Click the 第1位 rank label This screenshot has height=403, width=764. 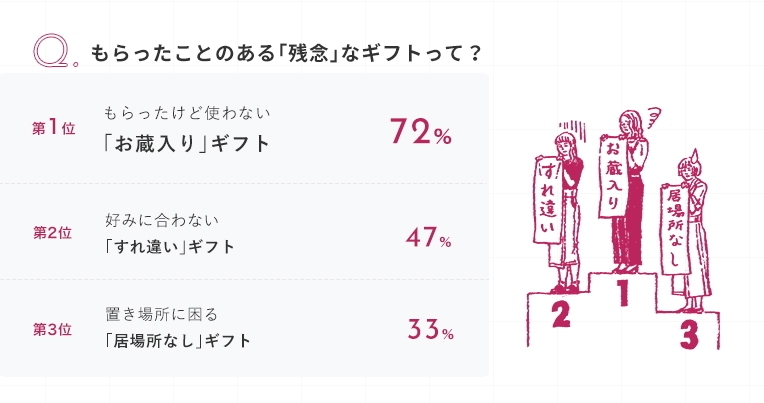[x=52, y=129]
